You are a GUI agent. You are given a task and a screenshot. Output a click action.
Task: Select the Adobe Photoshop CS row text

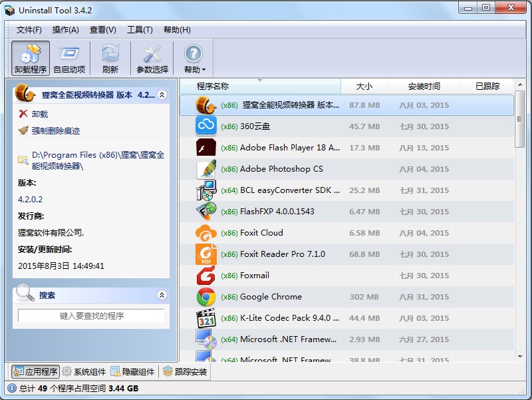pyautogui.click(x=281, y=169)
